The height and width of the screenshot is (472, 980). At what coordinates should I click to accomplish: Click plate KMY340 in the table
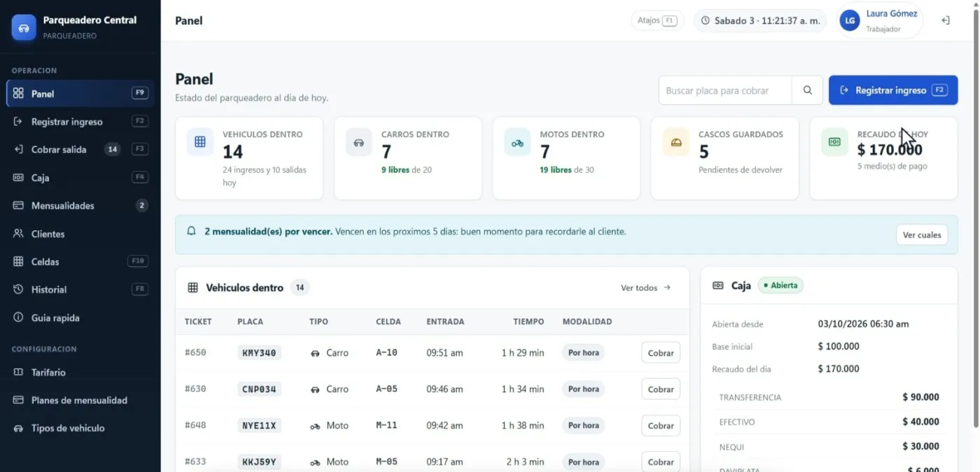point(259,353)
